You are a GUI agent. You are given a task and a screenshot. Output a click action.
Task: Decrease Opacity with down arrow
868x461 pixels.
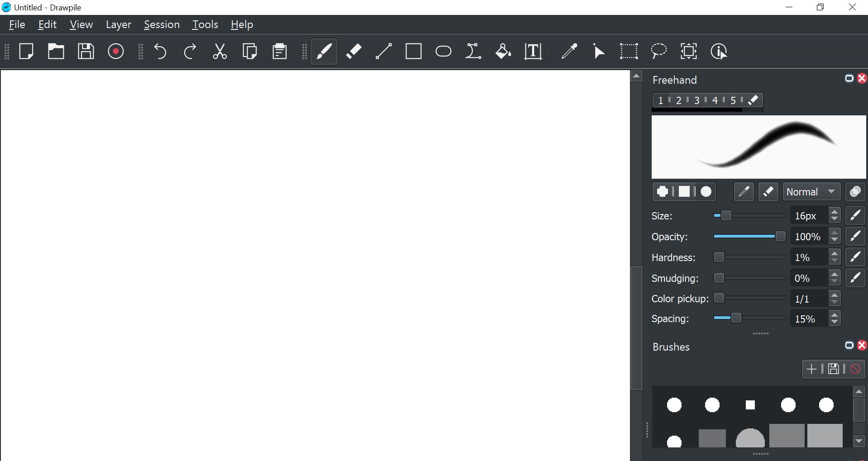(835, 241)
